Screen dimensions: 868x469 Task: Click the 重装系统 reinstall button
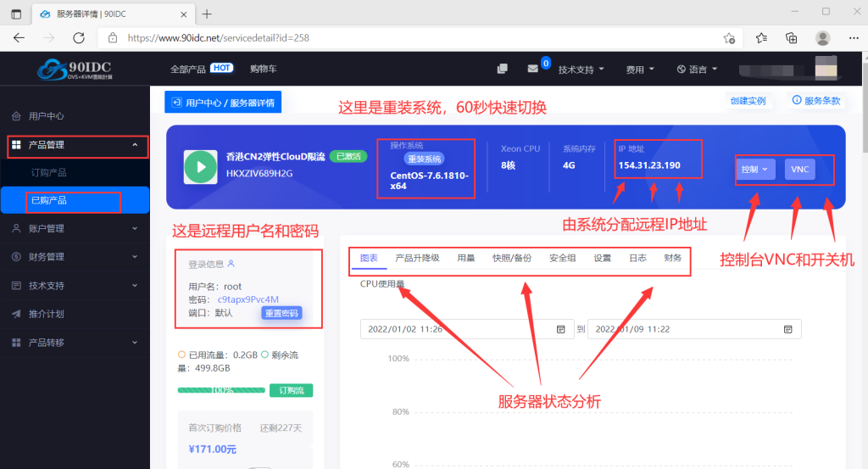tap(424, 159)
